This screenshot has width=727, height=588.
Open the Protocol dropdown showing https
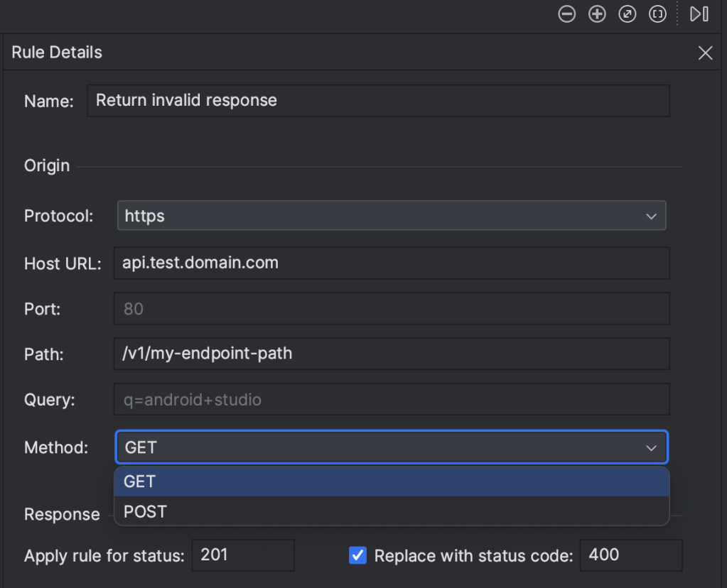[x=391, y=216]
